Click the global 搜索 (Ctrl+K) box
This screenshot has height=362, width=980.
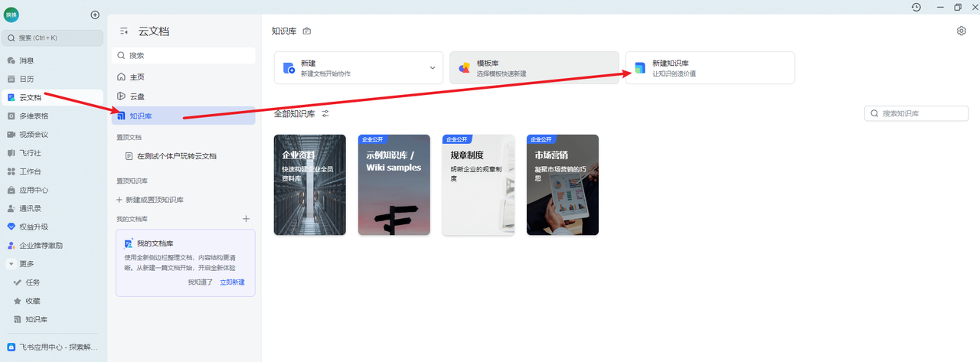[x=53, y=38]
